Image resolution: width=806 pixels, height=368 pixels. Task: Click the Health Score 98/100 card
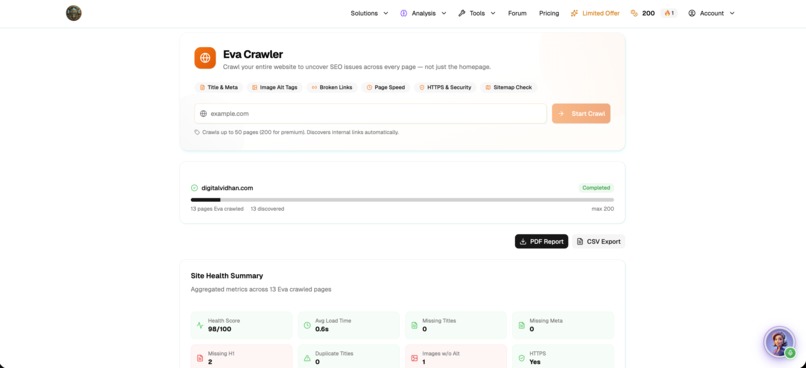(x=242, y=325)
